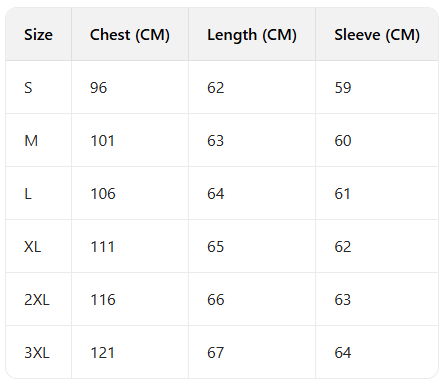Select chest value 101 for M
The image size is (445, 385).
(x=103, y=141)
